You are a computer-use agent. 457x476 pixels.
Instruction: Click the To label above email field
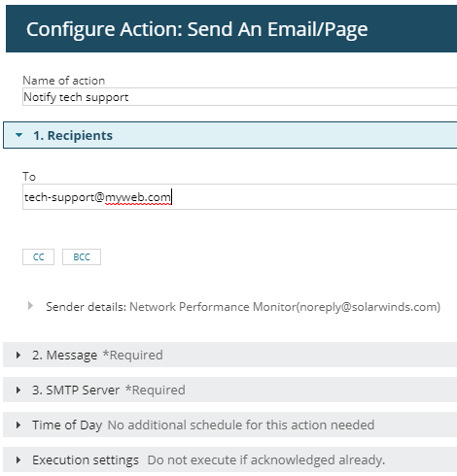[x=29, y=177]
